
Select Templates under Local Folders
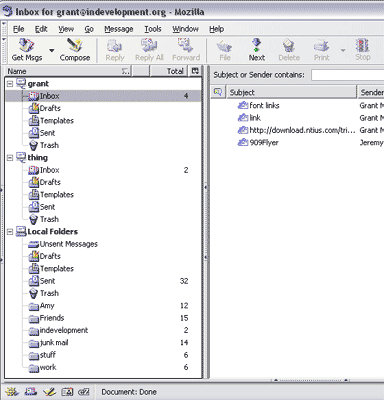pyautogui.click(x=103, y=269)
